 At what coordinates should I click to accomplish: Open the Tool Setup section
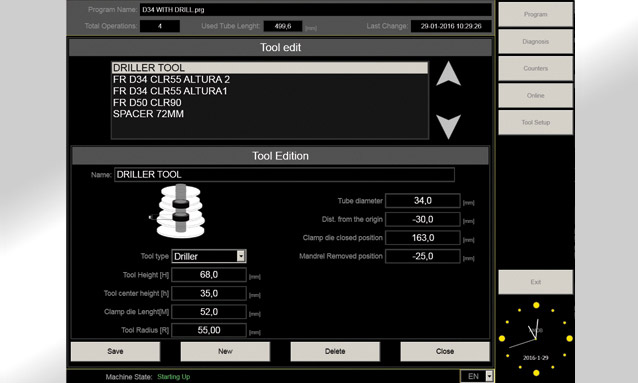tap(535, 122)
